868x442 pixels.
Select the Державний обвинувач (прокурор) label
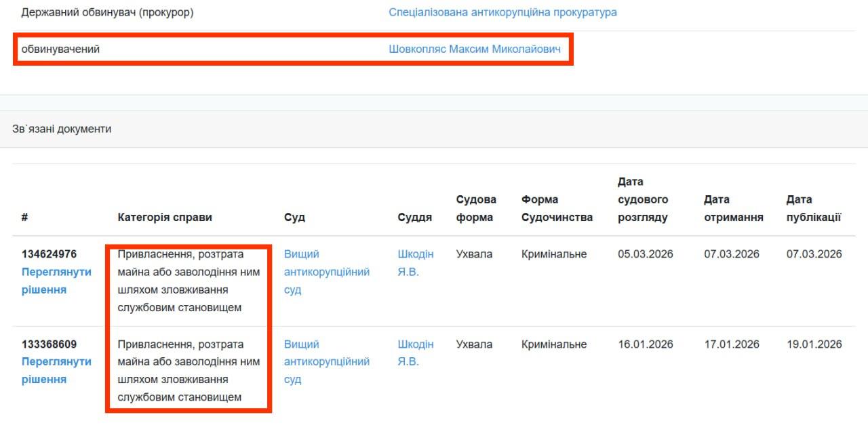tap(108, 12)
